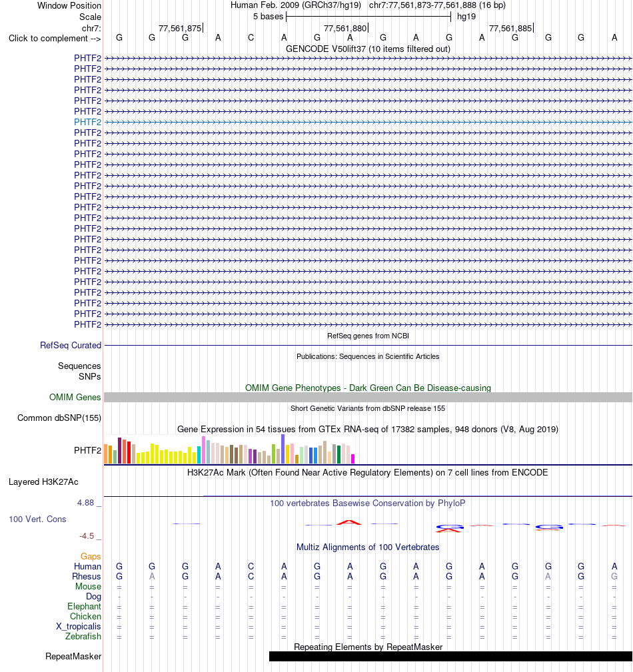Click the C base in the Human alignment row
The width and height of the screenshot is (633, 672).
pyautogui.click(x=251, y=567)
